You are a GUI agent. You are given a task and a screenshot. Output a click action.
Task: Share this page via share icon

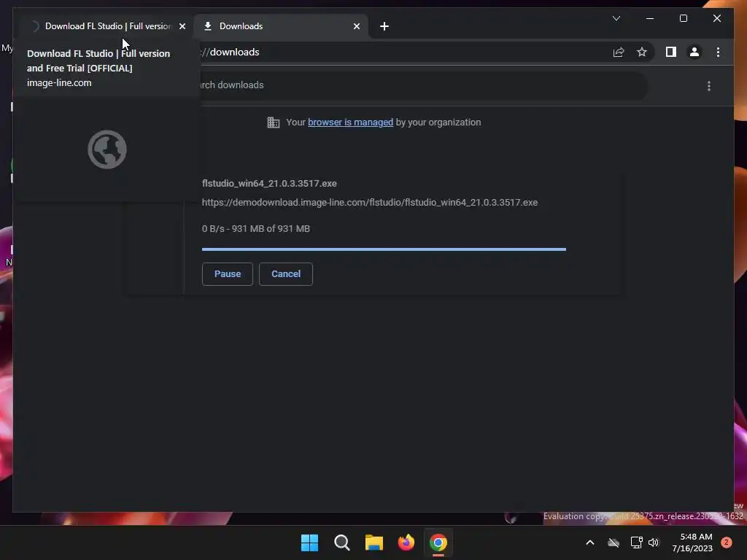tap(619, 52)
